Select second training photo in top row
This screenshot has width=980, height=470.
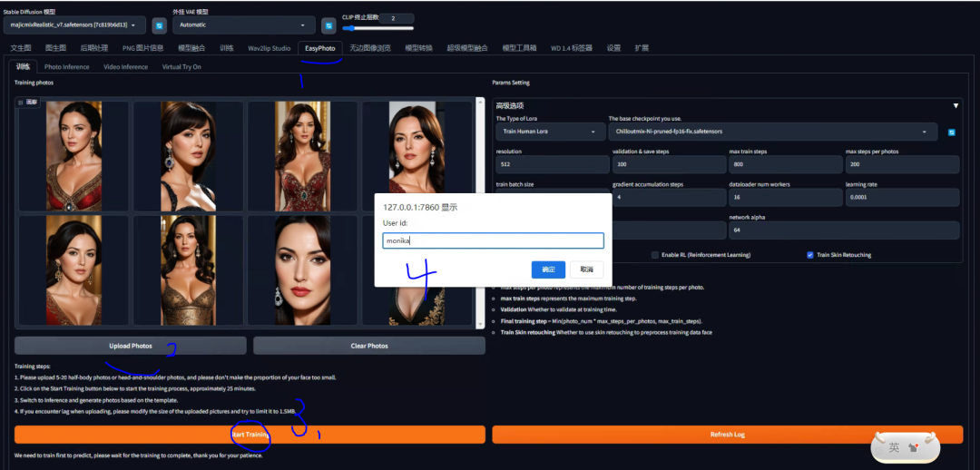point(188,156)
